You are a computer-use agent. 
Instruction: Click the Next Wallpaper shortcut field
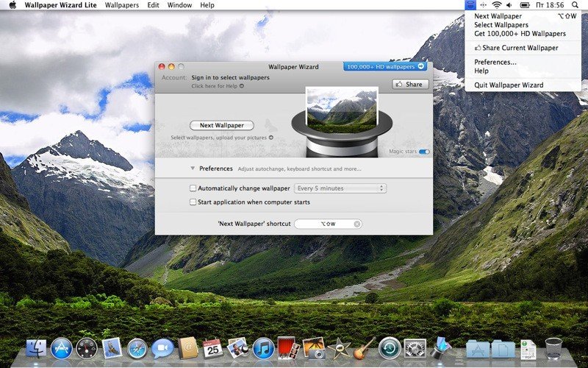tap(328, 224)
